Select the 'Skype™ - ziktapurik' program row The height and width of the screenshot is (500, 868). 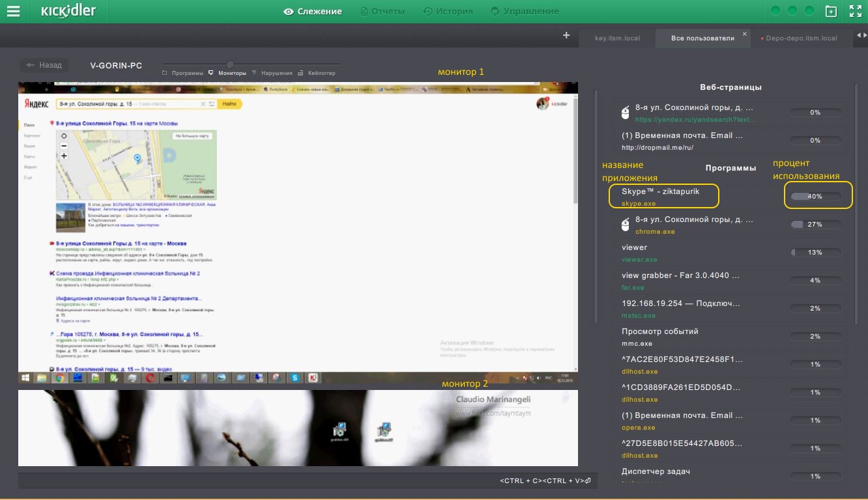pos(731,197)
